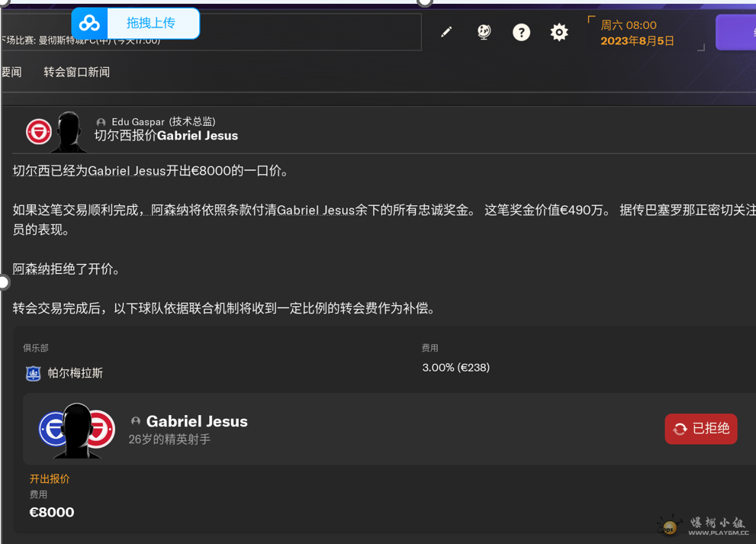
Task: Click the next match 下场比赛 info bar
Action: tap(211, 32)
